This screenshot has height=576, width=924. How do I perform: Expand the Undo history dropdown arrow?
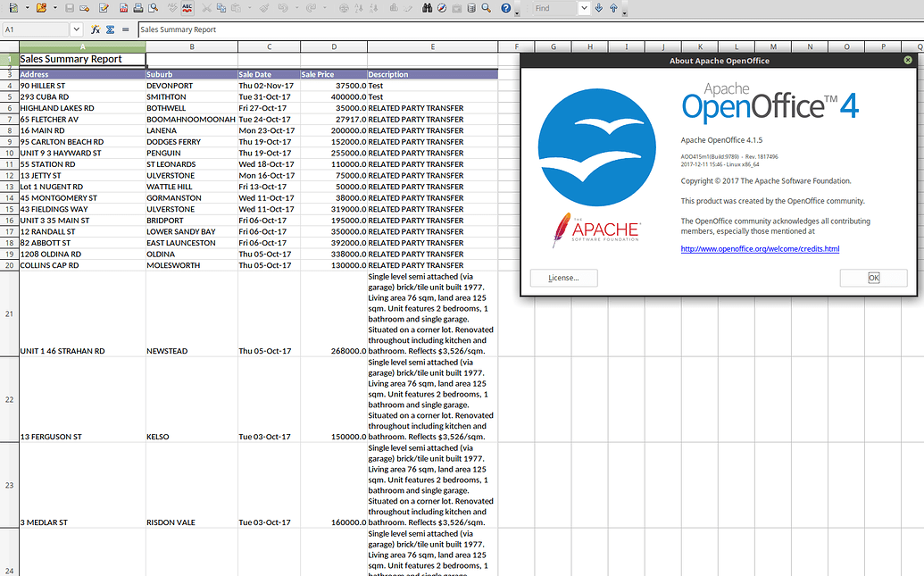(296, 8)
